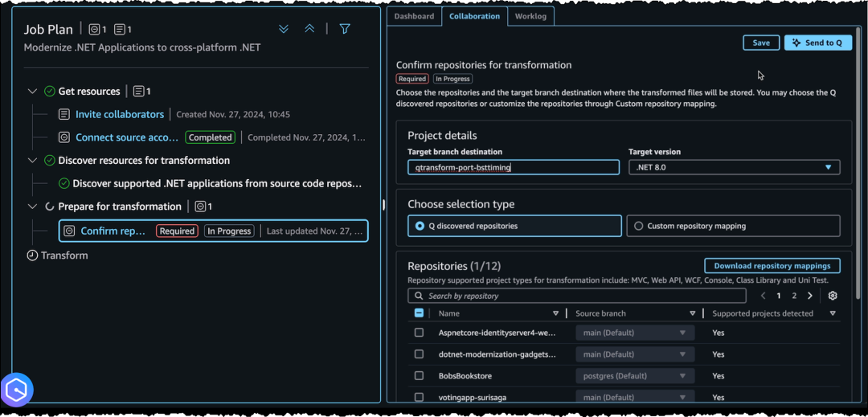
Task: Click Target branch destination input field
Action: point(513,167)
